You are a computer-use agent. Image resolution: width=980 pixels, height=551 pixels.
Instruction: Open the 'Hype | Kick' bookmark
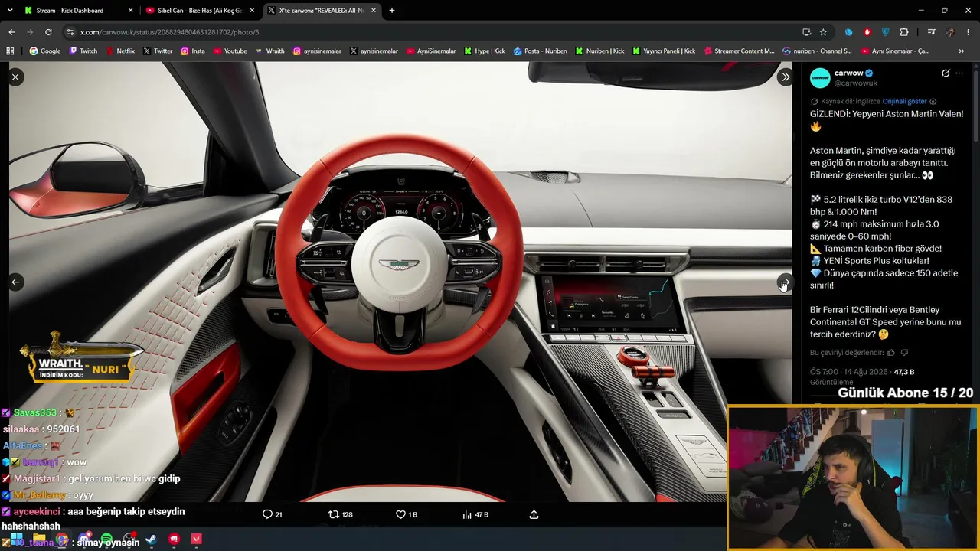[x=485, y=51]
